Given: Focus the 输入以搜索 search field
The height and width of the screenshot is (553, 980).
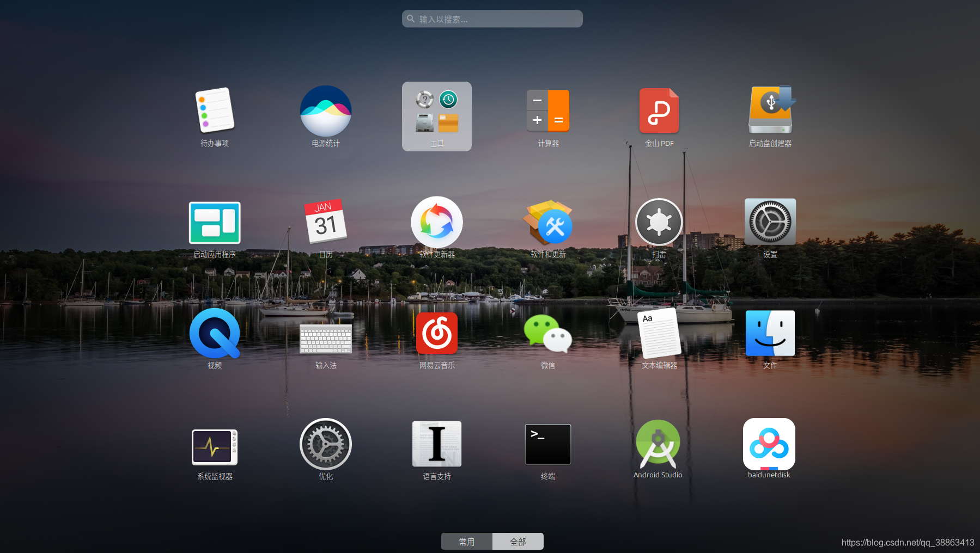Looking at the screenshot, I should pos(492,19).
